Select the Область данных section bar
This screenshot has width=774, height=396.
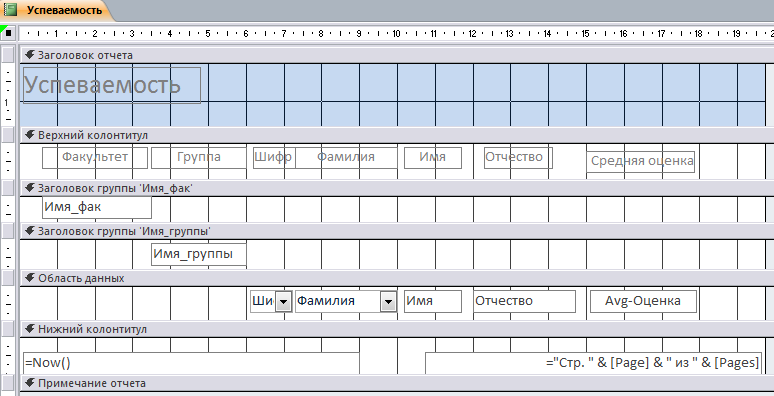397,278
